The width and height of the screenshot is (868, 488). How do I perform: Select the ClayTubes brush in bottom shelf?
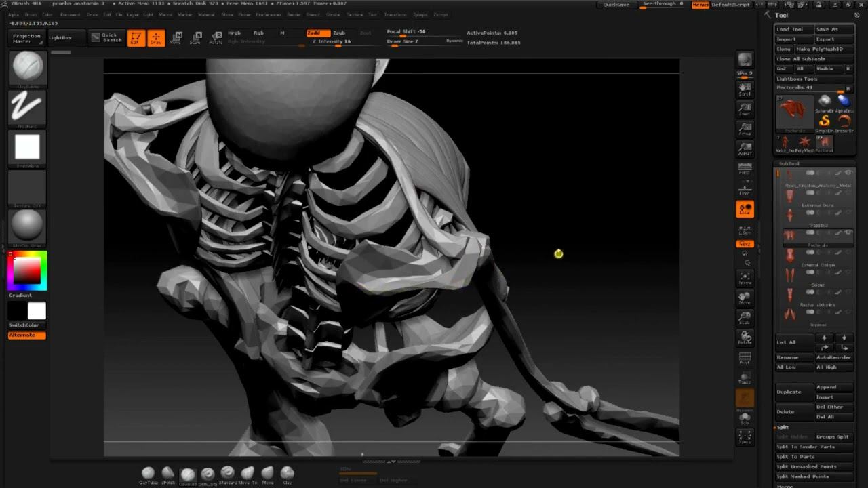pyautogui.click(x=148, y=474)
